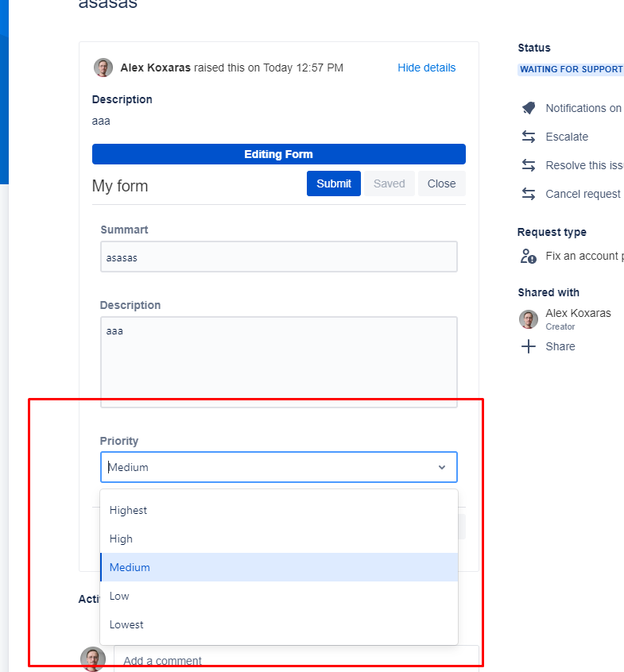
Task: Click the Resolve this issue arrows icon
Action: (x=529, y=165)
